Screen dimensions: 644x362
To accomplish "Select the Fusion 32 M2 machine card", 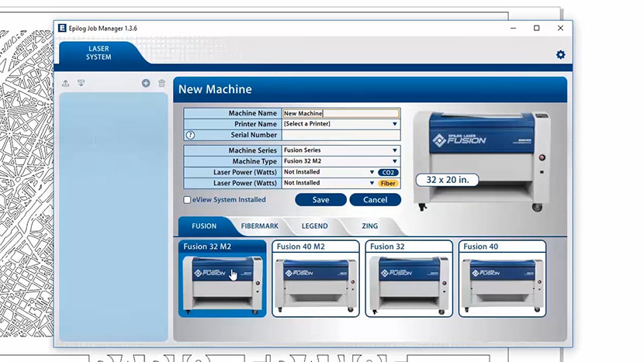I will 222,279.
